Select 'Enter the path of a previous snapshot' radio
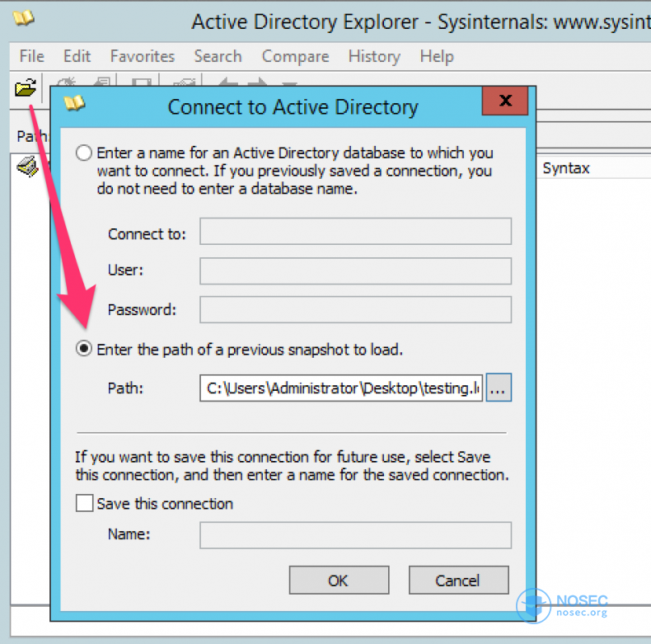This screenshot has width=651, height=644. 84,349
